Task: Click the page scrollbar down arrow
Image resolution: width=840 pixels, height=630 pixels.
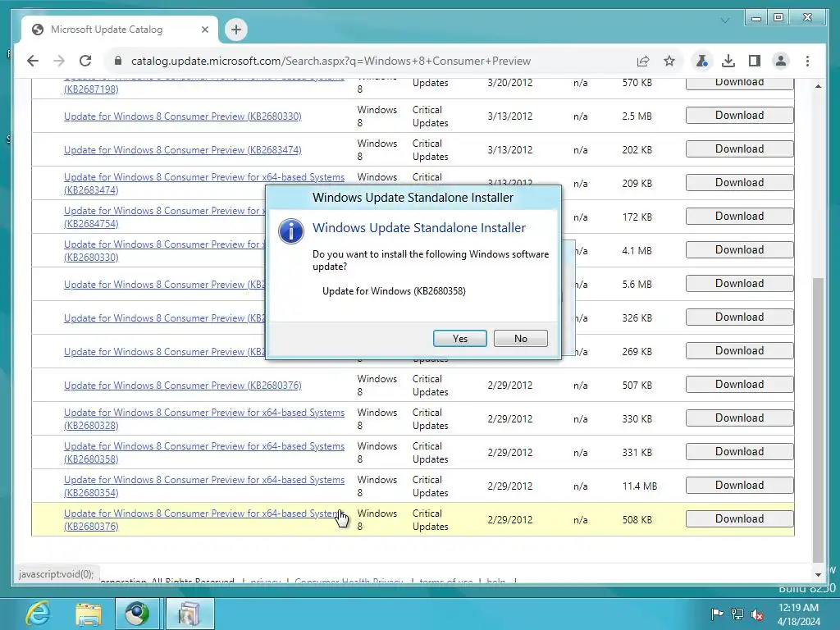Action: (818, 575)
